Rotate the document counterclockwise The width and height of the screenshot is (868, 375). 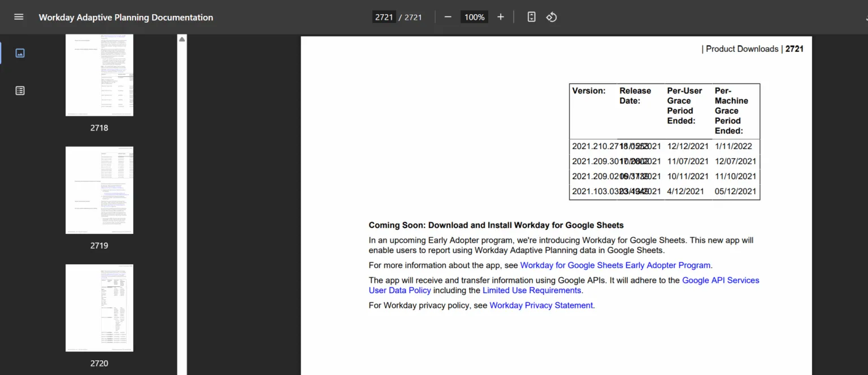pyautogui.click(x=552, y=17)
